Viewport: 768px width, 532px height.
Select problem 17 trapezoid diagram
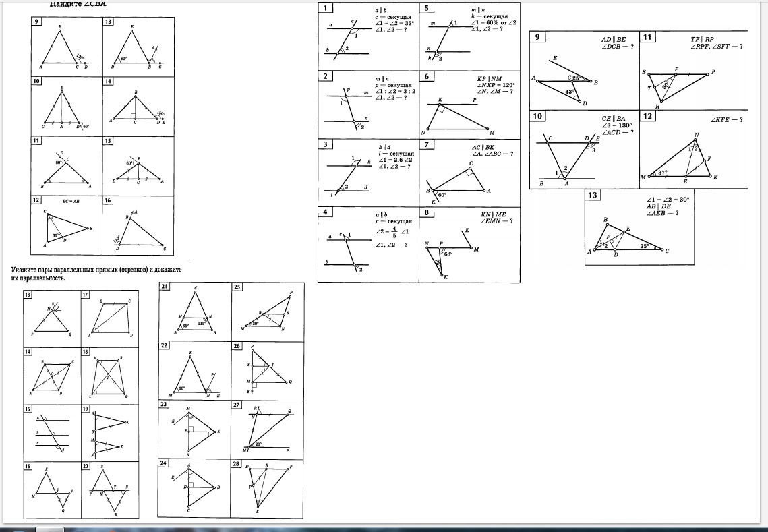point(110,318)
